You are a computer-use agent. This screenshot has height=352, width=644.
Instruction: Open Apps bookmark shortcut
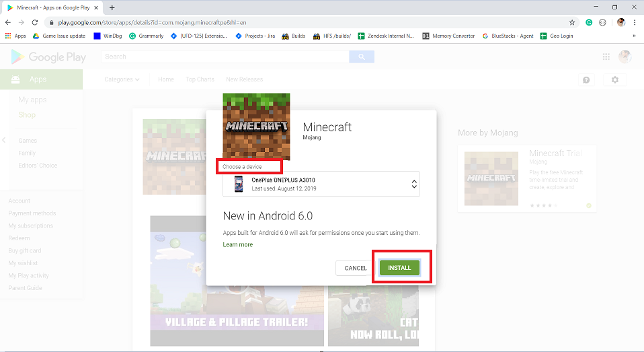tap(15, 36)
